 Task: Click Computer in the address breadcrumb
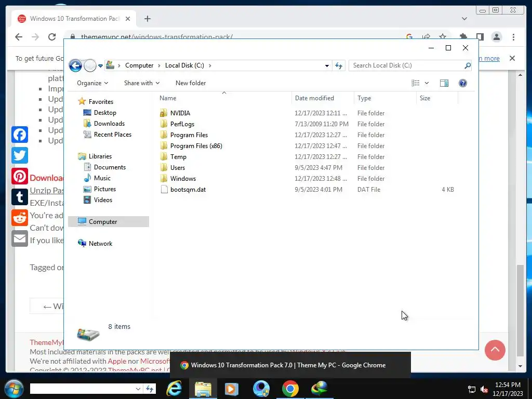tap(139, 65)
